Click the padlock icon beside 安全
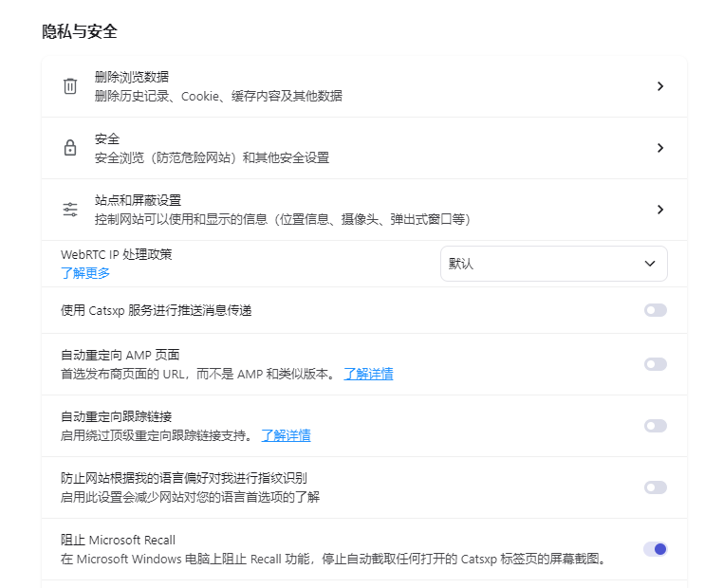Image resolution: width=723 pixels, height=588 pixels. pyautogui.click(x=70, y=148)
